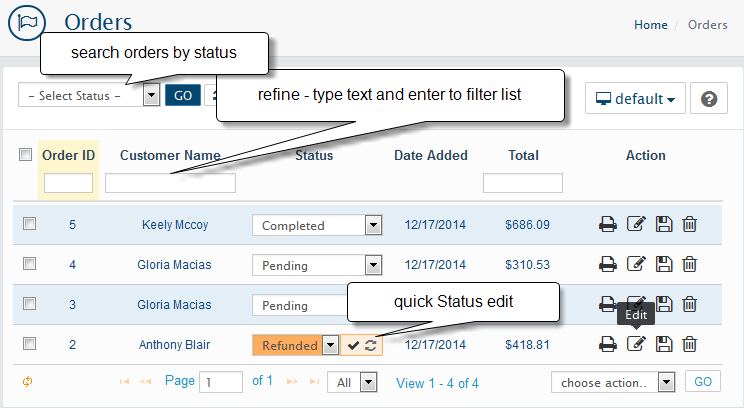Reload the grid using orange refresh icon
The width and height of the screenshot is (744, 408).
pyautogui.click(x=28, y=381)
